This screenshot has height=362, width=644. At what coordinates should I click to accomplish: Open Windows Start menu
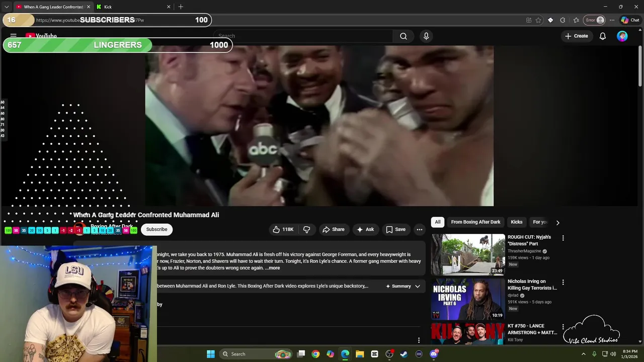[x=211, y=354]
